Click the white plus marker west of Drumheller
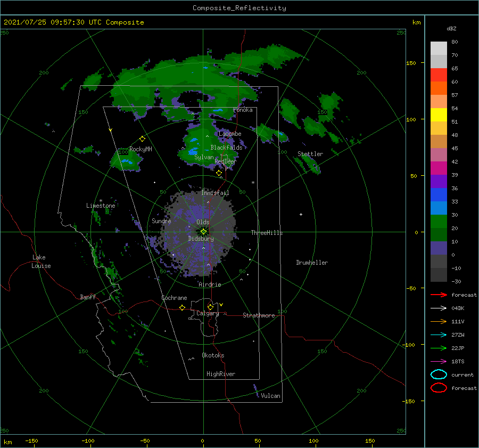This screenshot has width=479, height=448. pyautogui.click(x=301, y=214)
